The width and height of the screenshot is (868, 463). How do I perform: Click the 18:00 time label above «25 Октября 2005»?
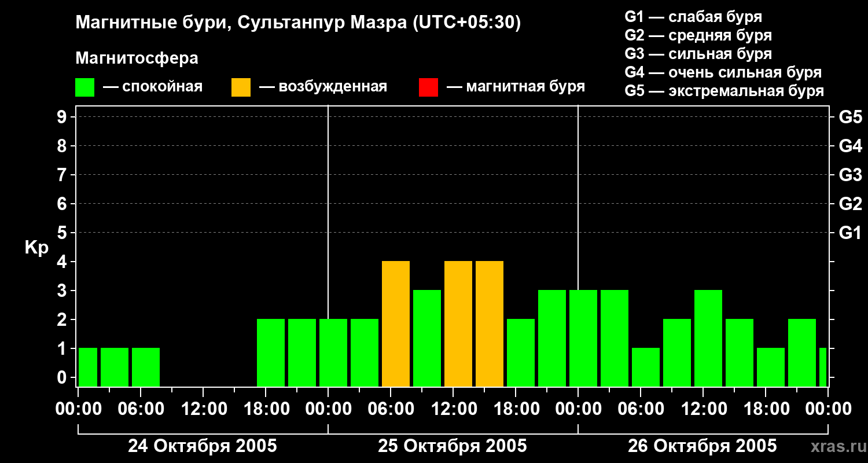pyautogui.click(x=516, y=409)
